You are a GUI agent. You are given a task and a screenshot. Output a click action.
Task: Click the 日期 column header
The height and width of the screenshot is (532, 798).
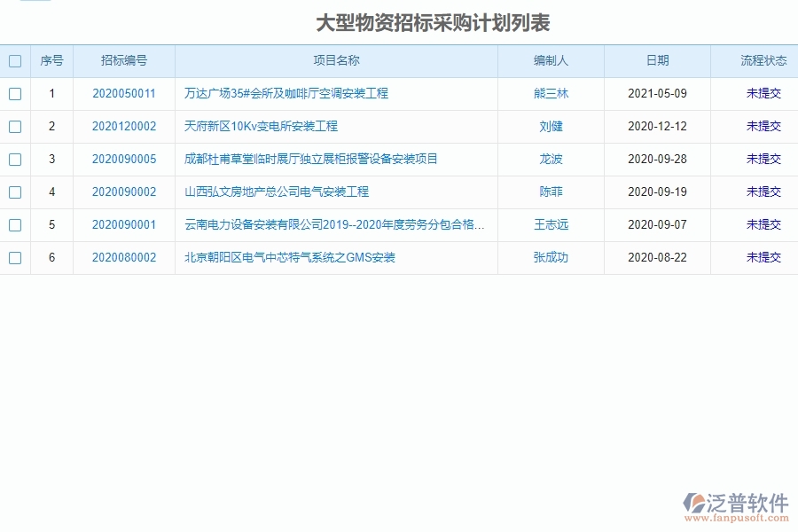pyautogui.click(x=656, y=60)
